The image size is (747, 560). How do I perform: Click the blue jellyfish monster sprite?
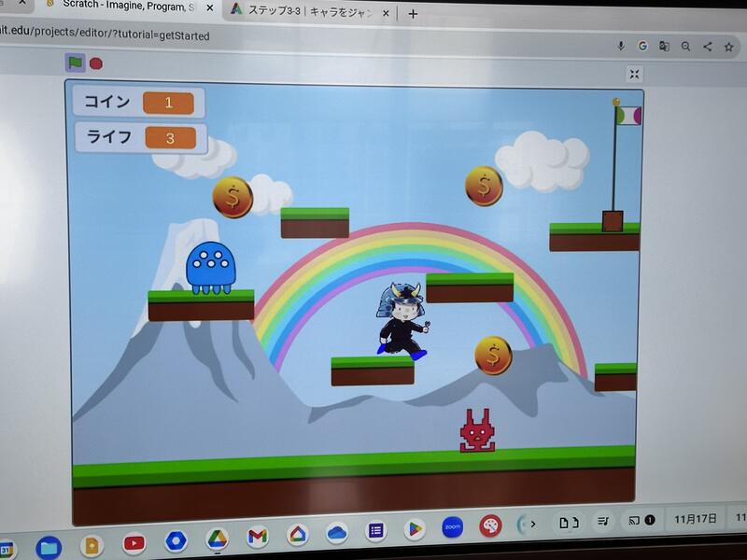[211, 268]
